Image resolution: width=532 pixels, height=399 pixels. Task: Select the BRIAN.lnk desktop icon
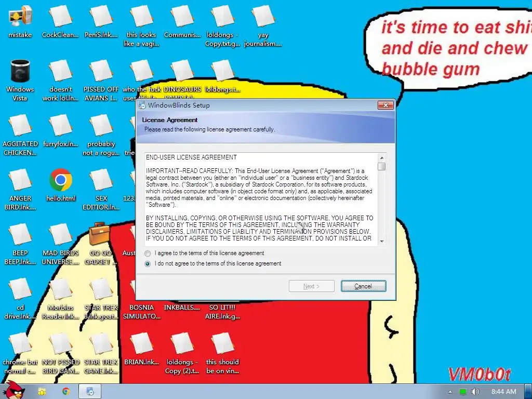point(141,350)
